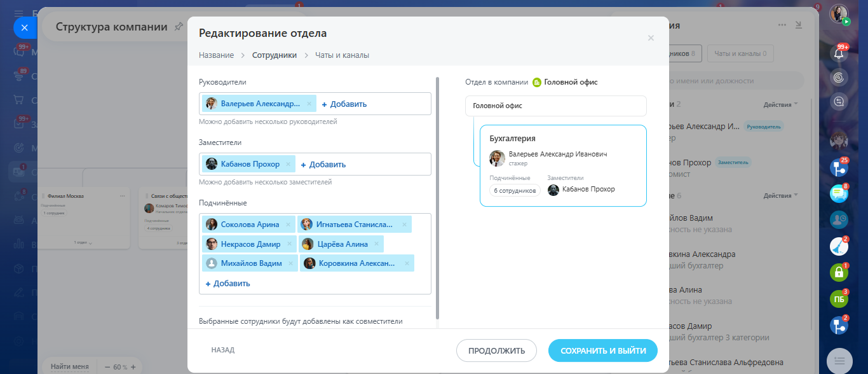Open Действия dropdown next to the managers list

780,104
